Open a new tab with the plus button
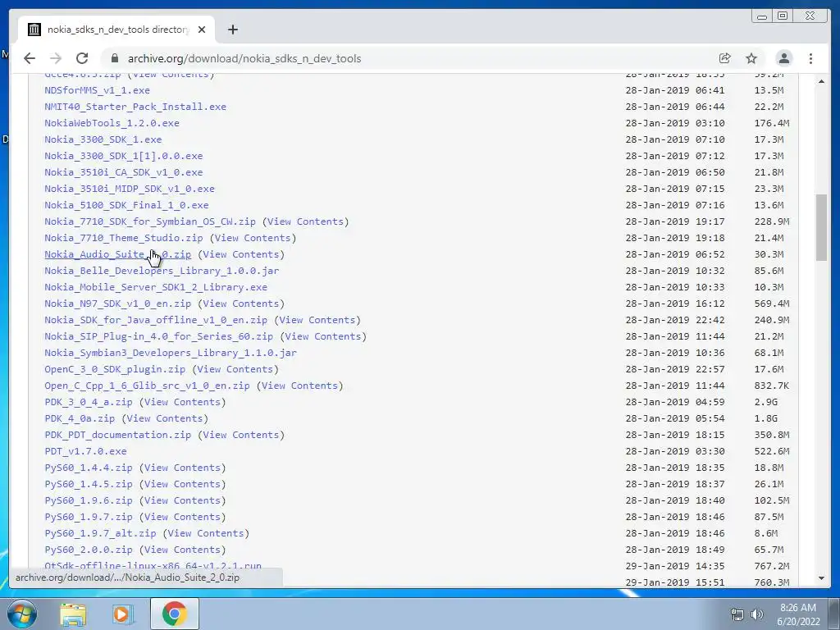Image resolution: width=840 pixels, height=630 pixels. click(232, 30)
